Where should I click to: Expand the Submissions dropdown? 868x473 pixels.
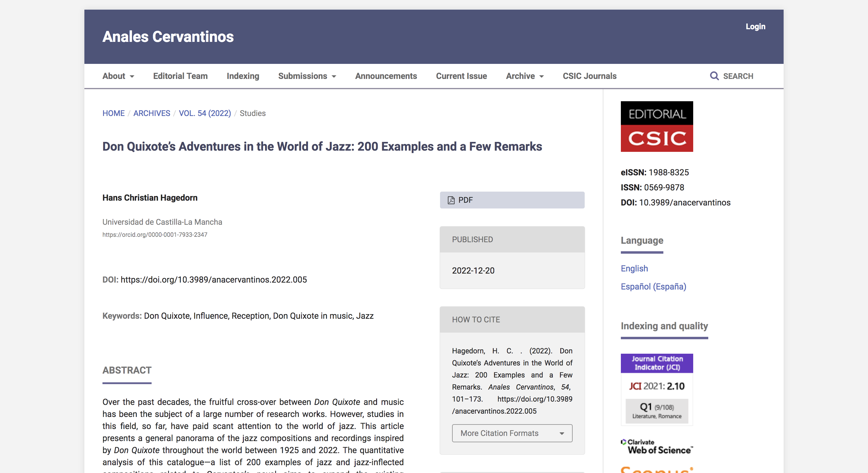307,76
